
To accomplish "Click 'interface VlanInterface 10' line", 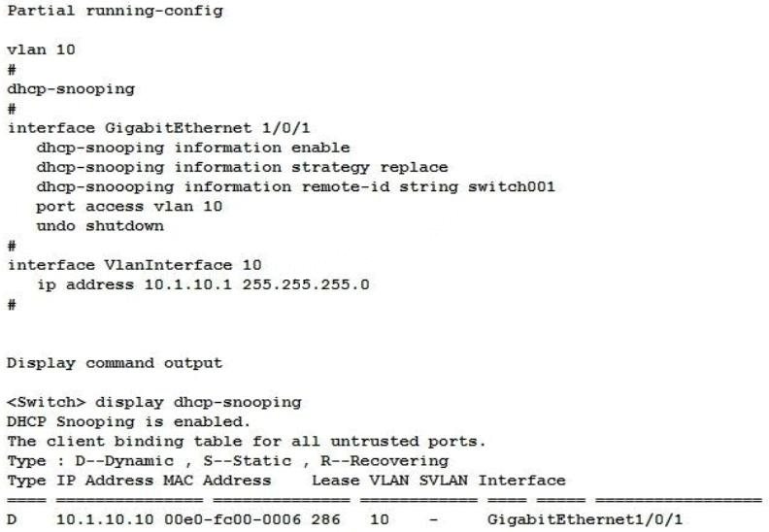I will pyautogui.click(x=134, y=265).
